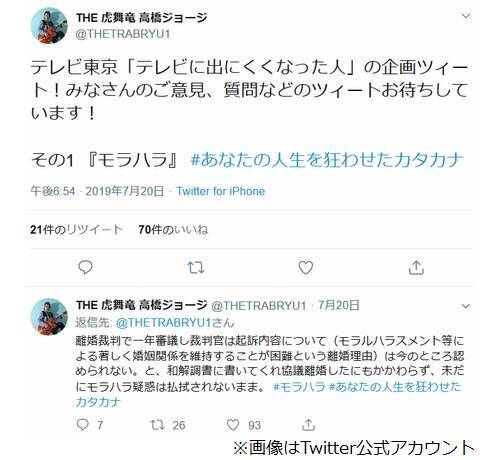This screenshot has height=460, width=500.
Task: Open profile avatar on main tweet
Action: click(49, 26)
